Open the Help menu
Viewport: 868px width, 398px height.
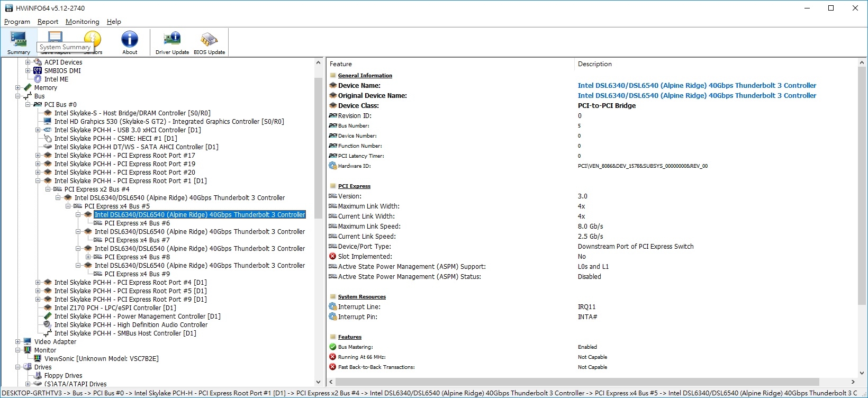click(114, 22)
